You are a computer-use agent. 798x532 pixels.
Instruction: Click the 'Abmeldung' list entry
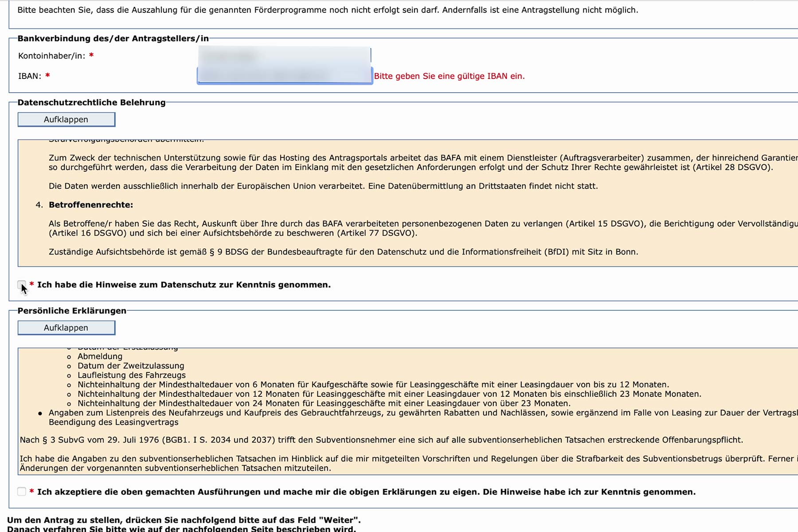pos(100,356)
